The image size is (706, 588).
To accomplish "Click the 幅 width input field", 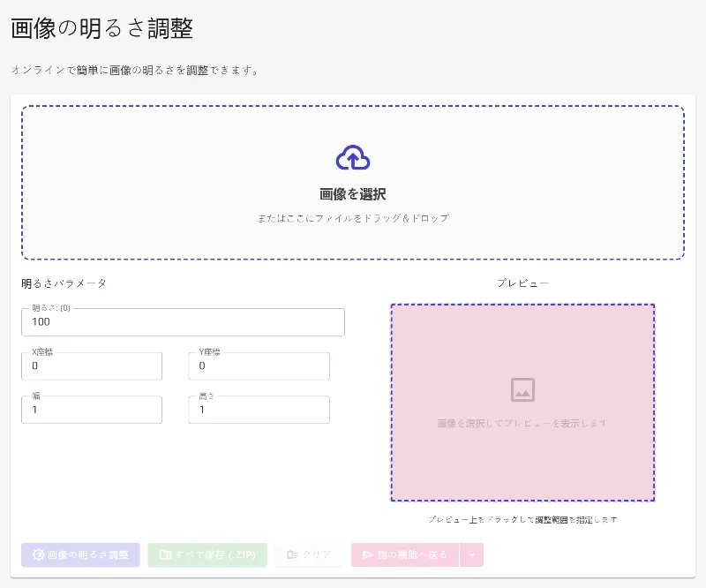I will [x=92, y=410].
